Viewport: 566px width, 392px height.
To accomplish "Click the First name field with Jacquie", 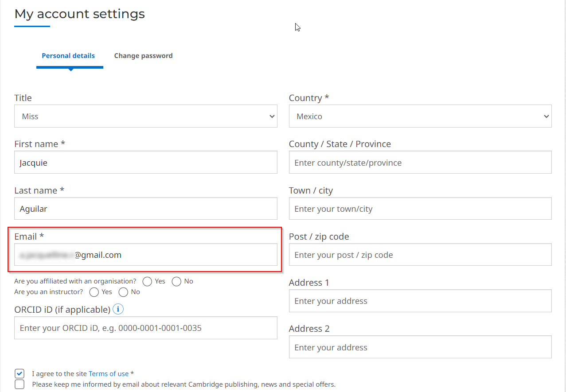I will (146, 162).
